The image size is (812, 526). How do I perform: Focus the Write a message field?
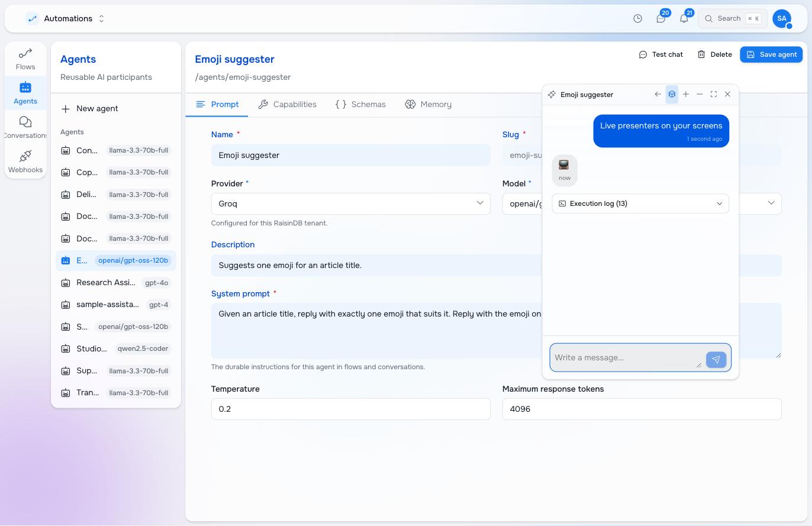[x=627, y=357]
